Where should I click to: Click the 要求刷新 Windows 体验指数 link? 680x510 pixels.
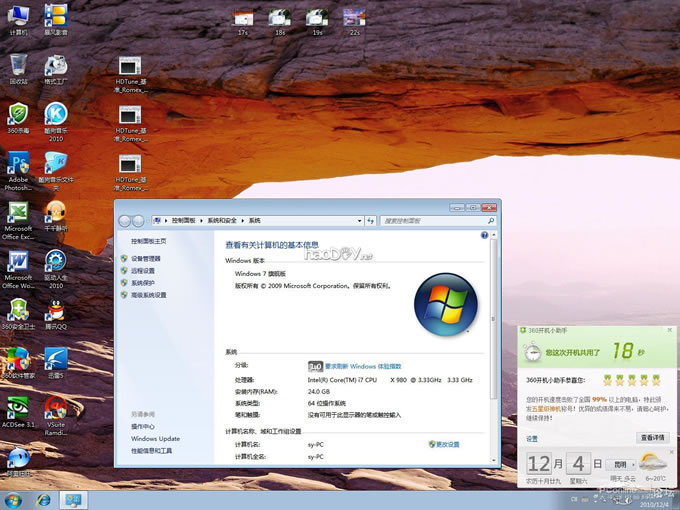364,367
